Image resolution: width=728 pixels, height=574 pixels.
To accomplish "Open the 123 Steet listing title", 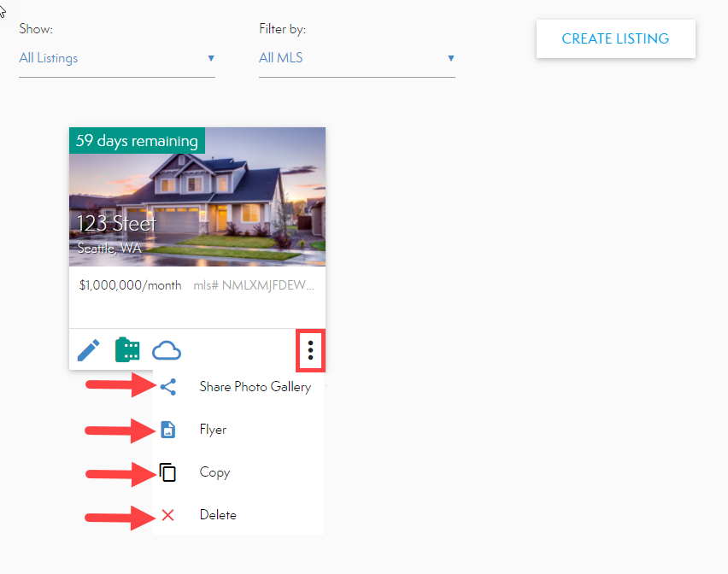I will pos(117,224).
